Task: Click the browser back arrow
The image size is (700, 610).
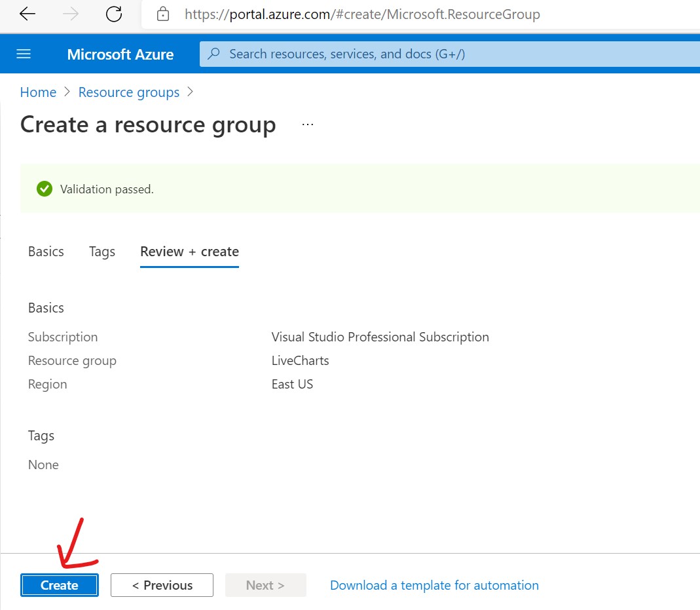Action: [x=28, y=14]
